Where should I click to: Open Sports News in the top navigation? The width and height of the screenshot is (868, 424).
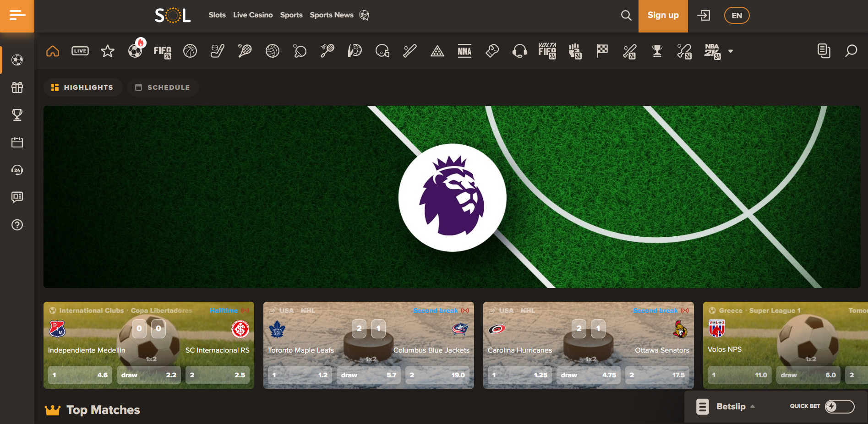332,15
